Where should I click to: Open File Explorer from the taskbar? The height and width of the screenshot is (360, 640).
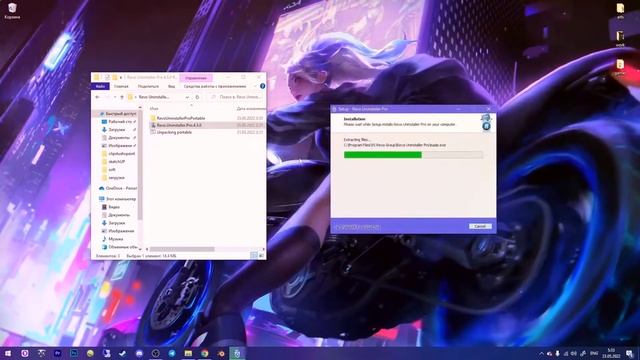coord(188,353)
